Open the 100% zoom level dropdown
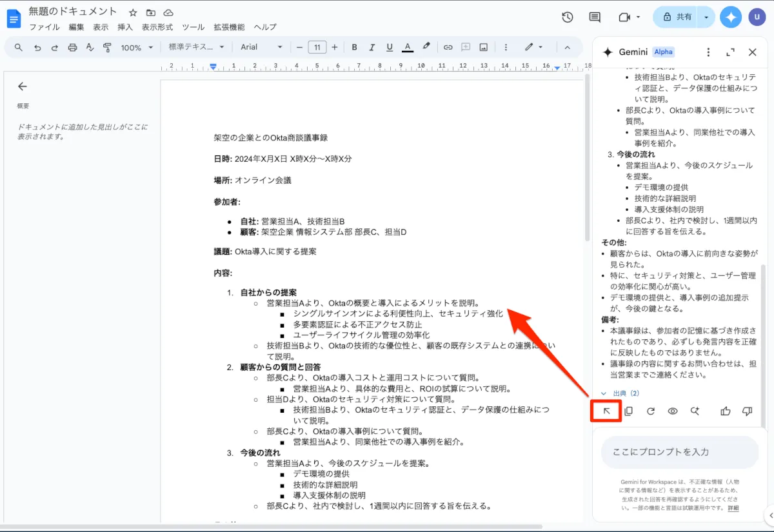774x532 pixels. (x=137, y=47)
